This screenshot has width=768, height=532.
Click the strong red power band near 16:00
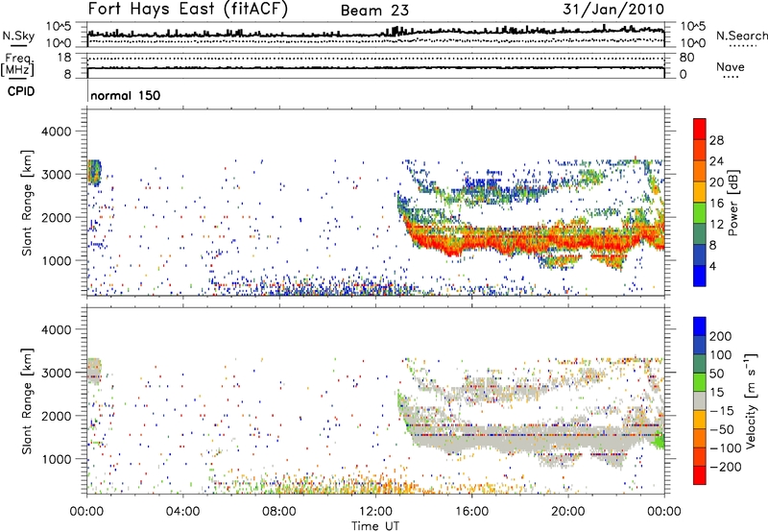[471, 240]
